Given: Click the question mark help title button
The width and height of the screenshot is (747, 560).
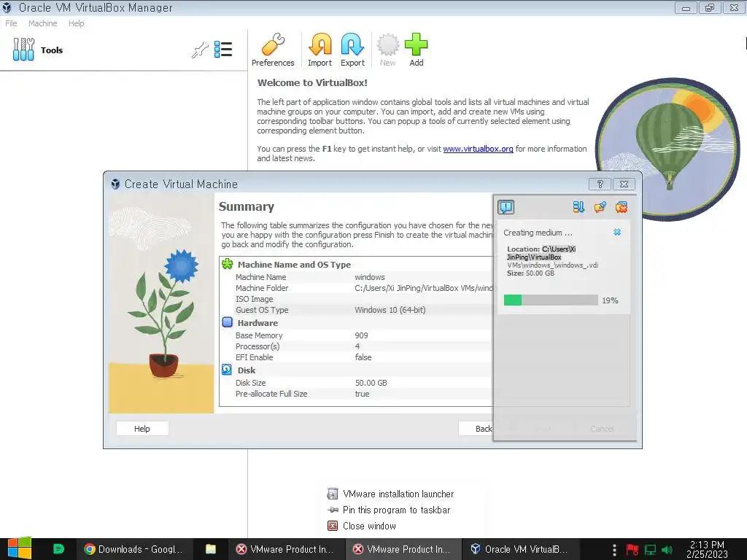Looking at the screenshot, I should [x=600, y=184].
